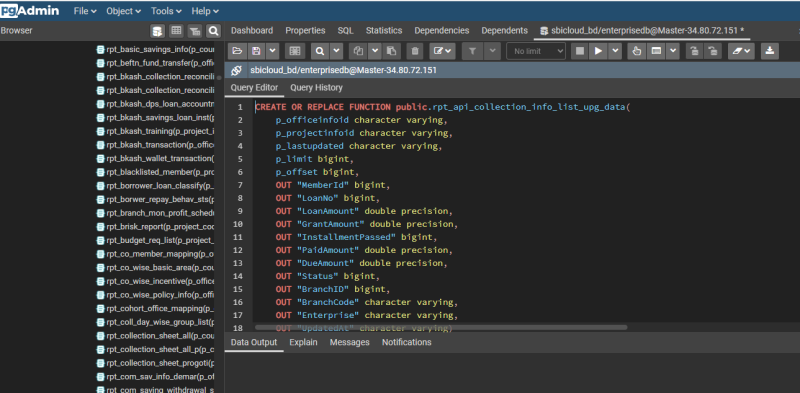Click the Delete trash can icon
Image resolution: width=800 pixels, height=393 pixels.
coord(415,51)
